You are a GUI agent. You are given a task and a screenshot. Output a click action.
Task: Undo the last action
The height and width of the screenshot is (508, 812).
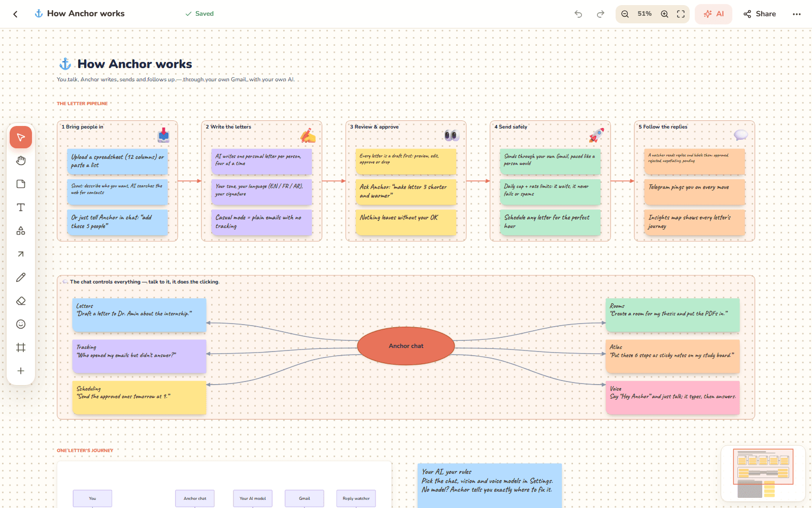tap(578, 14)
